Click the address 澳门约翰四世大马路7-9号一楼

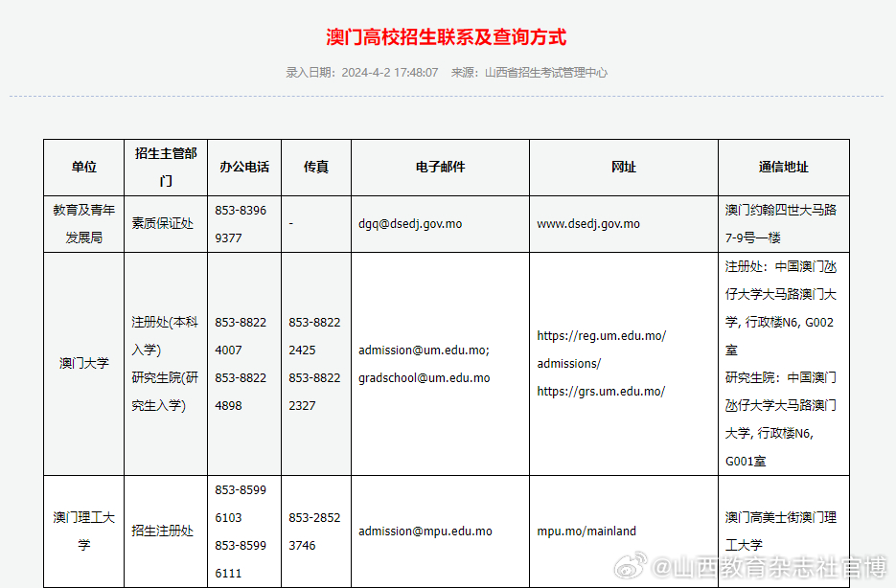point(781,224)
